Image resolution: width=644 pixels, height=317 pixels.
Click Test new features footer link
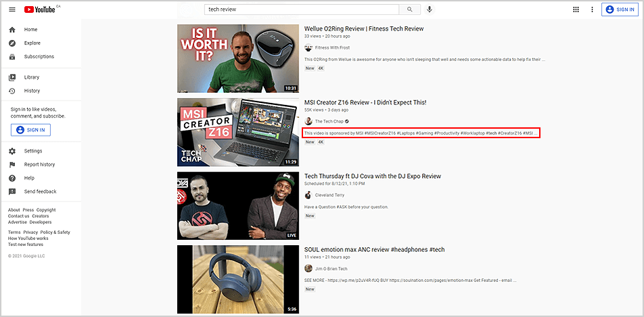pos(26,245)
